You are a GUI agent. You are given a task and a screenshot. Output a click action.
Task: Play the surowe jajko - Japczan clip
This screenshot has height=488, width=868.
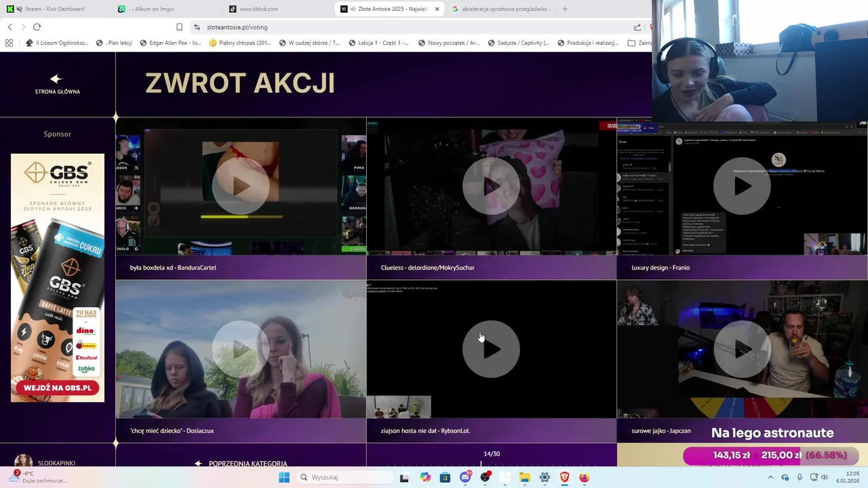point(742,349)
